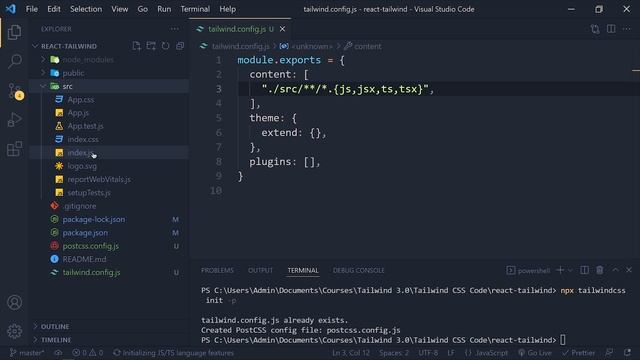Refresh the Explorer file tree
The width and height of the screenshot is (640, 360).
point(165,46)
